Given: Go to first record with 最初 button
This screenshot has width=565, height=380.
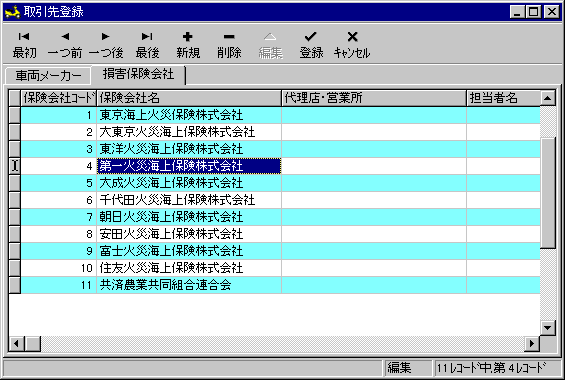Looking at the screenshot, I should pos(24,45).
